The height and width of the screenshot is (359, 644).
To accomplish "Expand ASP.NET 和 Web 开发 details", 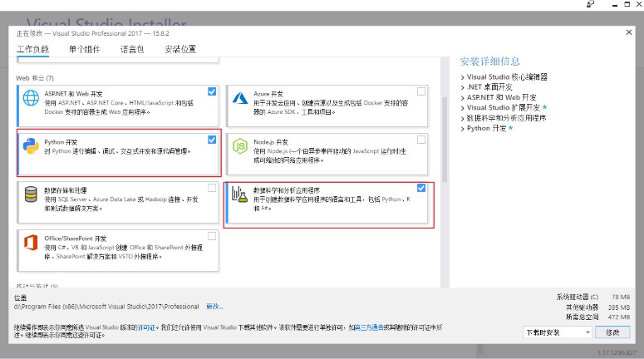I will click(463, 98).
